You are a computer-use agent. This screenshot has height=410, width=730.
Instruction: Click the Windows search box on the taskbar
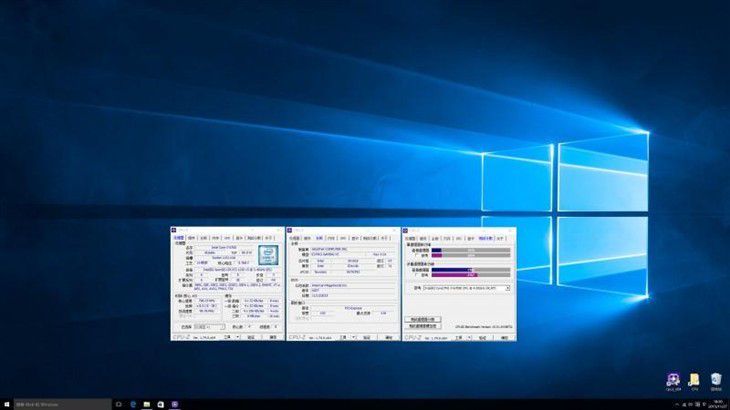[x=62, y=404]
